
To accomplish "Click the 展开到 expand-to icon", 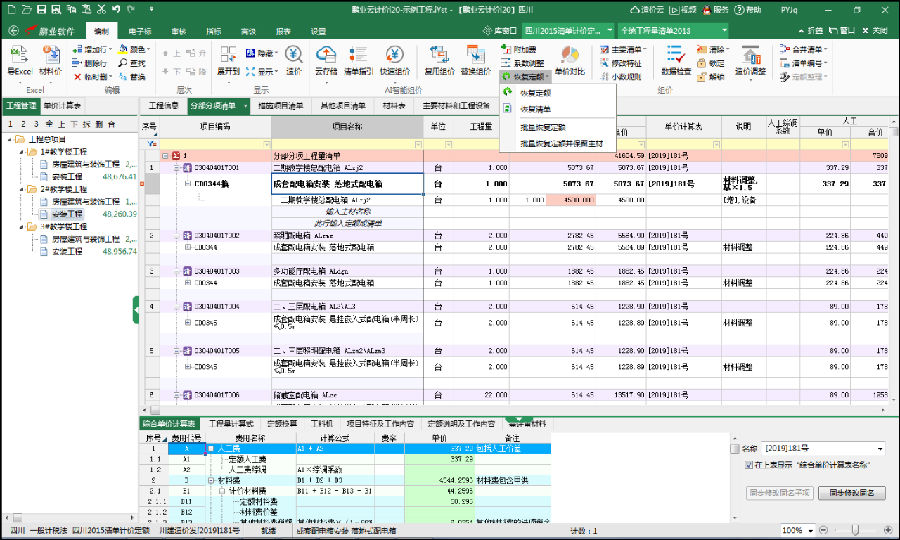I will click(x=228, y=56).
